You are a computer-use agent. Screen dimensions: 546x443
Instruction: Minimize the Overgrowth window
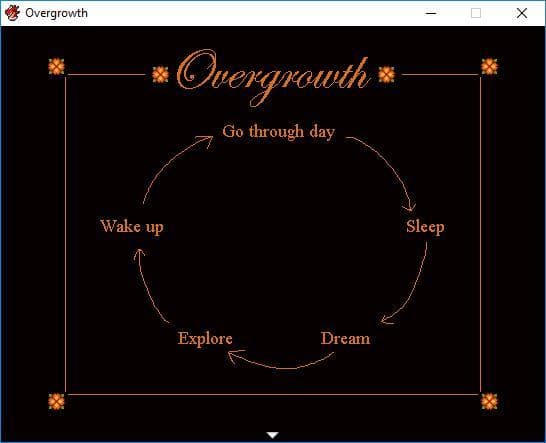[x=431, y=13]
